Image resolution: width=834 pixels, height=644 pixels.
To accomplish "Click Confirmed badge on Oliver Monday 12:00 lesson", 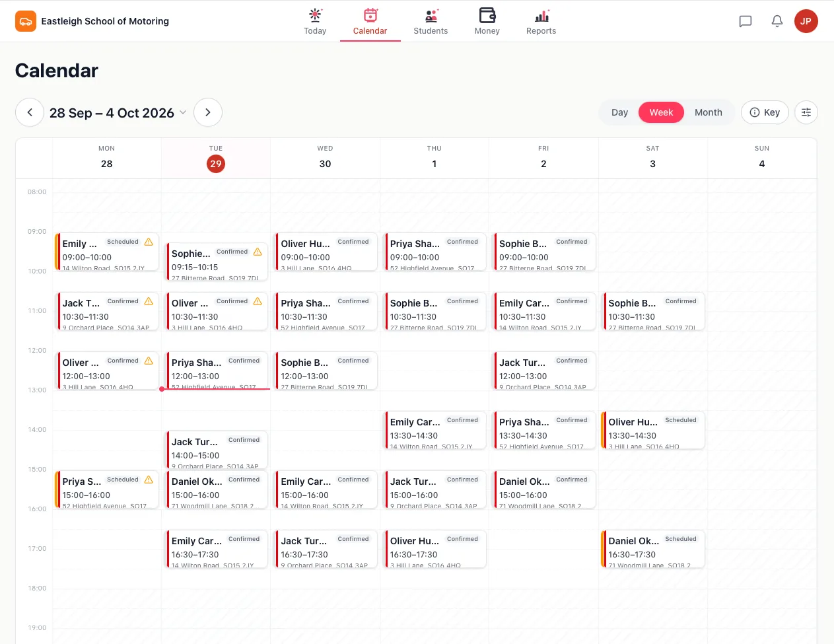I will click(123, 361).
